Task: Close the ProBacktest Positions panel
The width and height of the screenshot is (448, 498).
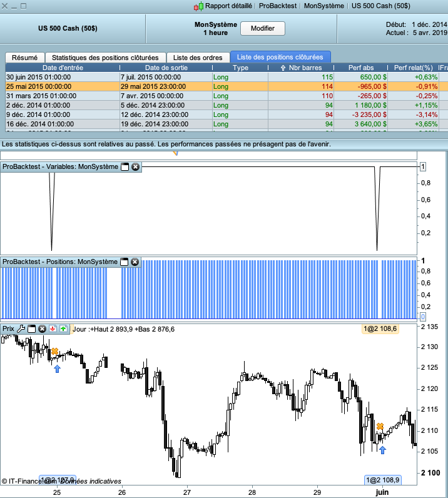Action: [135, 262]
